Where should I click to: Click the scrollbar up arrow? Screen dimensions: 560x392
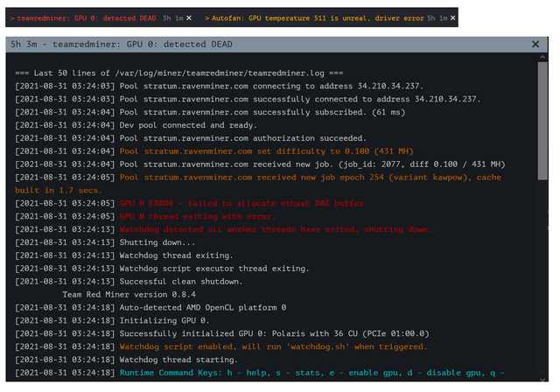[542, 57]
